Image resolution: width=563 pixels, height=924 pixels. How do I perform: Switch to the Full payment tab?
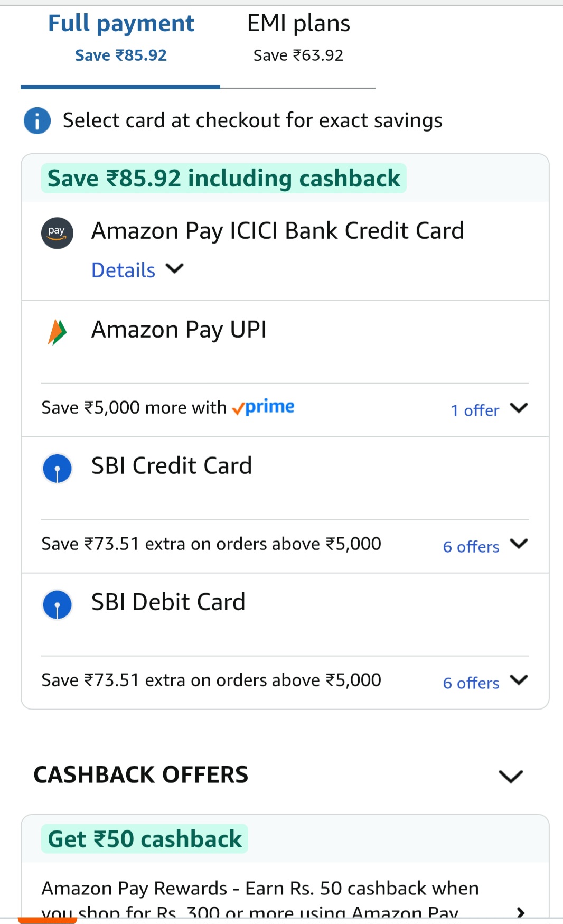coord(121,38)
